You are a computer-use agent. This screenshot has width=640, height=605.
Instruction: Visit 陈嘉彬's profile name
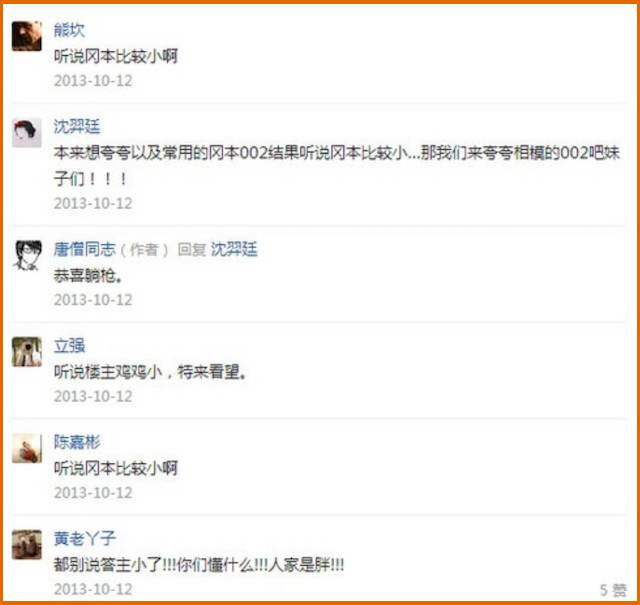77,442
